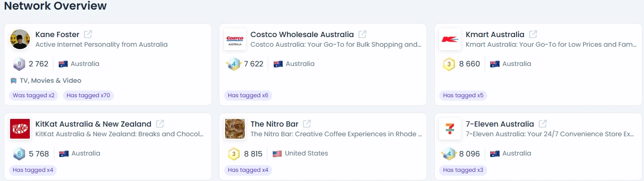The height and width of the screenshot is (181, 644).
Task: Click the Australian flag on KitKat card
Action: point(63,154)
